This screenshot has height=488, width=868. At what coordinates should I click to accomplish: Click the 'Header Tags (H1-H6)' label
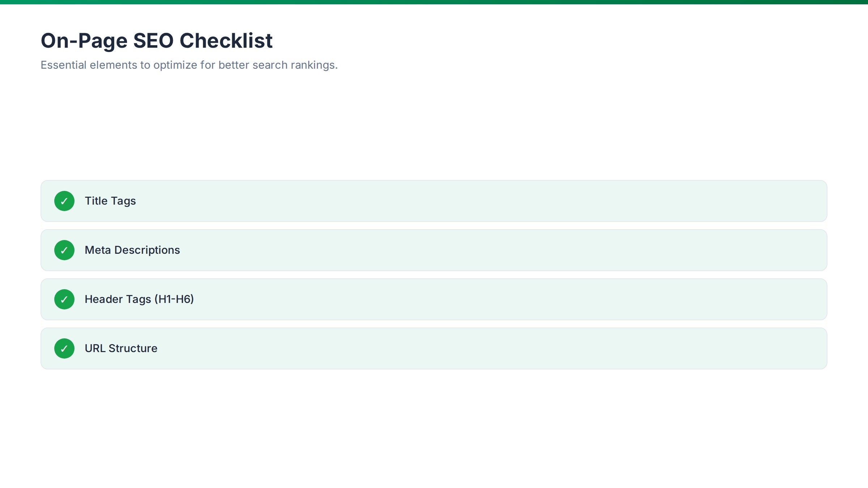pos(139,299)
